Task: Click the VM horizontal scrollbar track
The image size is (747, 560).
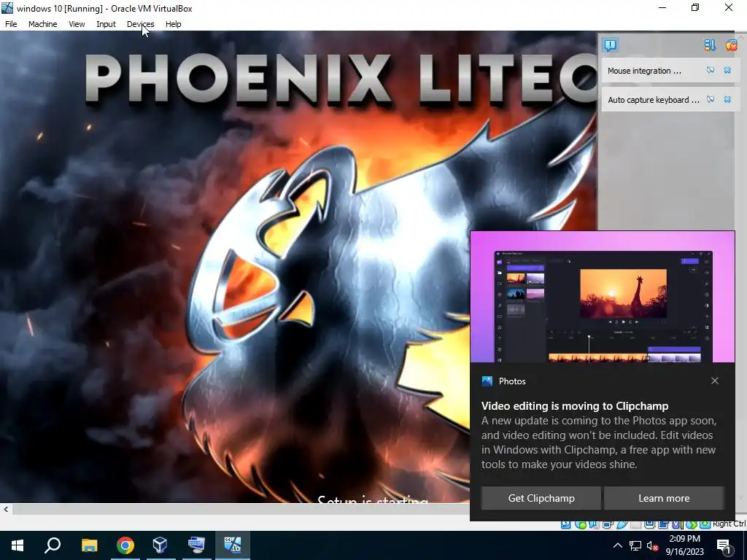Action: [241, 510]
